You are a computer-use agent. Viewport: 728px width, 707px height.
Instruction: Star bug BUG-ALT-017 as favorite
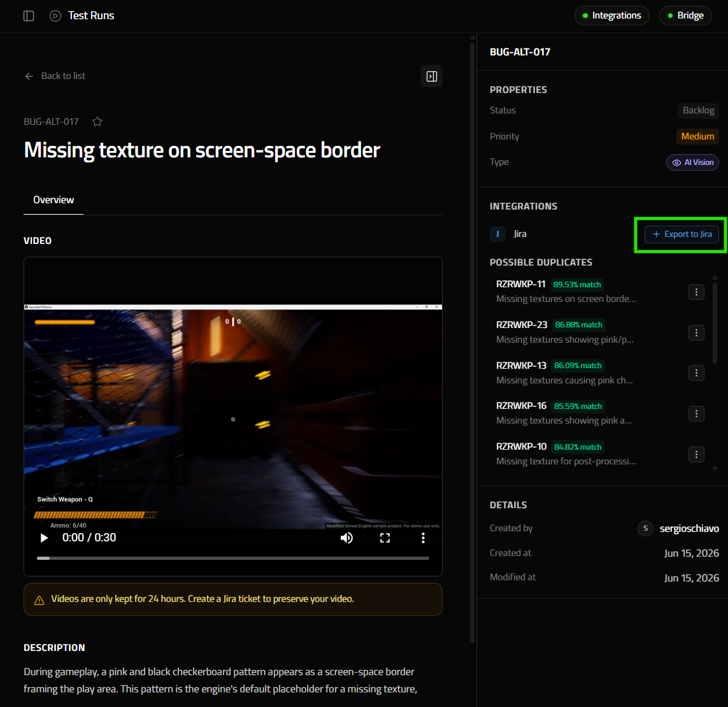pos(97,122)
